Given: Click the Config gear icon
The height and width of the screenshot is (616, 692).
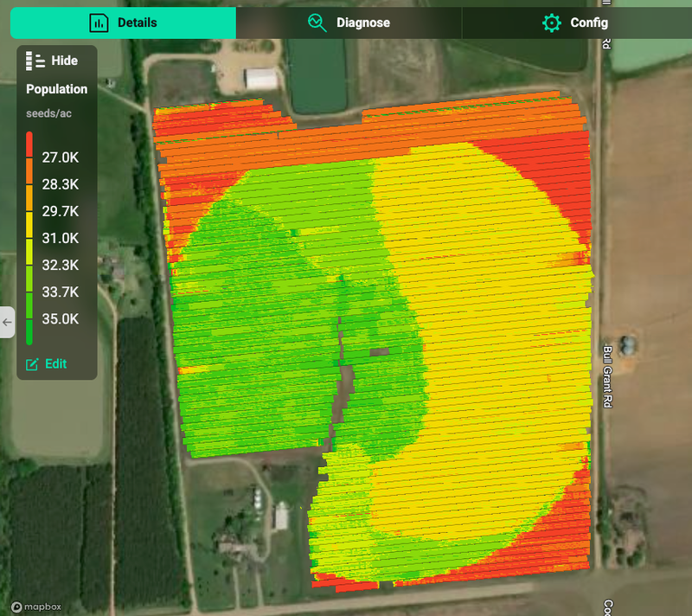Looking at the screenshot, I should click(552, 22).
